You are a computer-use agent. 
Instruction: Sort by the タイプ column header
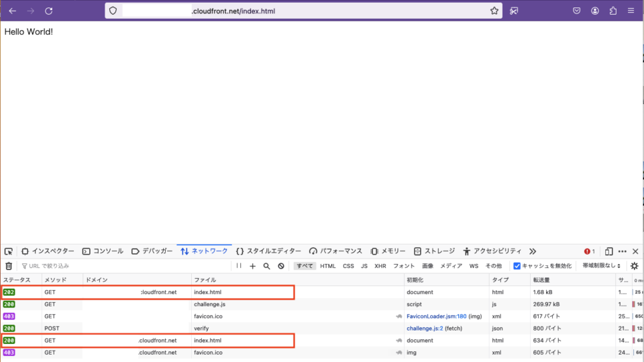(x=510, y=279)
